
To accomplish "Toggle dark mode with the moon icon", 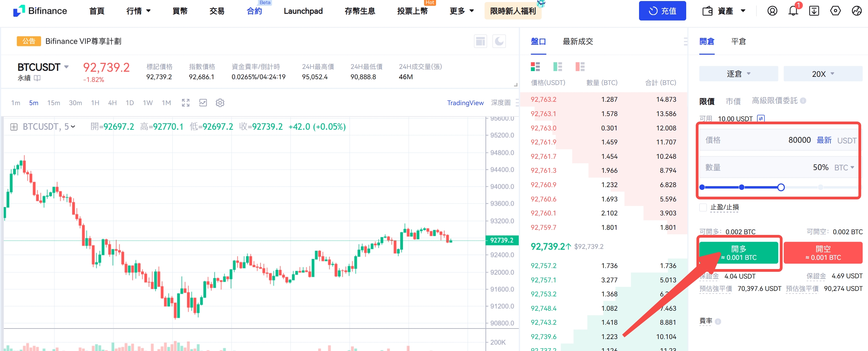I will tap(499, 41).
